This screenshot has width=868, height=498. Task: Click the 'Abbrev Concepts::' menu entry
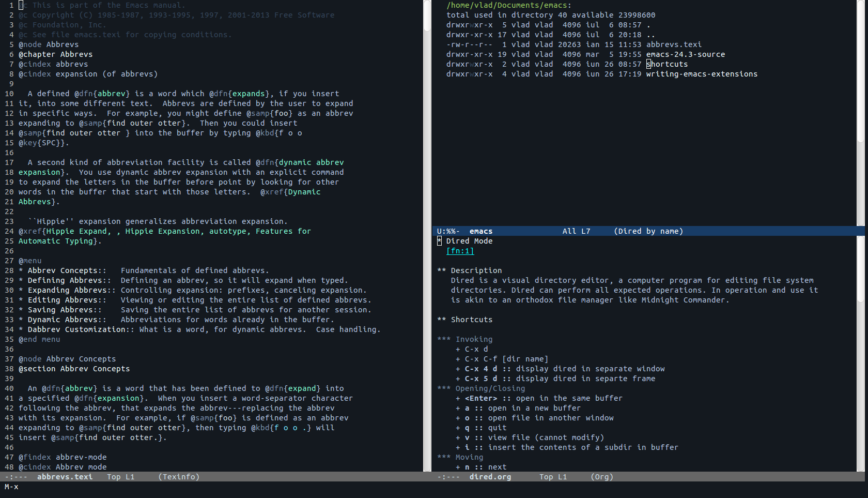67,270
